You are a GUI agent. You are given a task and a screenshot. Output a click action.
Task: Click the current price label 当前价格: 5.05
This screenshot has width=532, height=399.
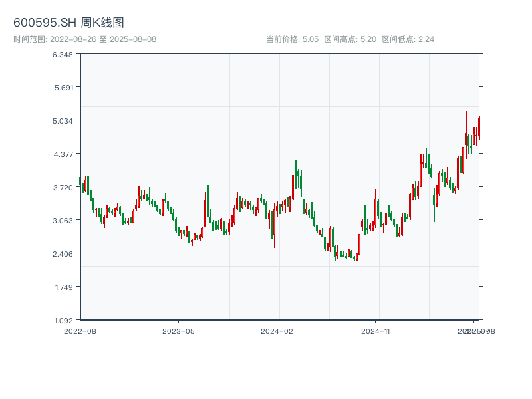292,39
